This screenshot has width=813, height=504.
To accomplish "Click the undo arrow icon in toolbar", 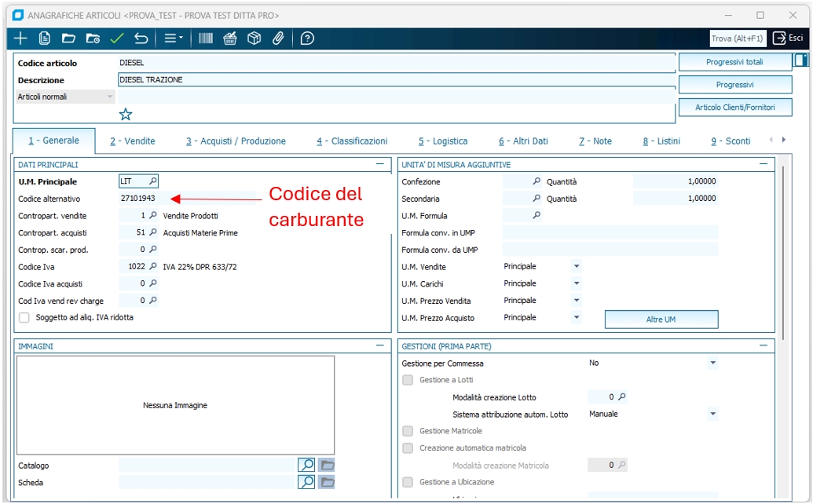I will [x=141, y=38].
